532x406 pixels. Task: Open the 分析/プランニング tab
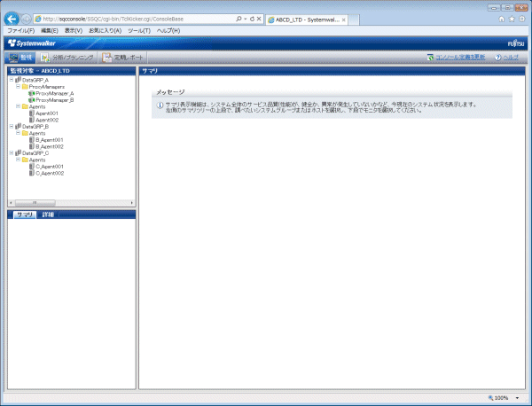point(67,58)
